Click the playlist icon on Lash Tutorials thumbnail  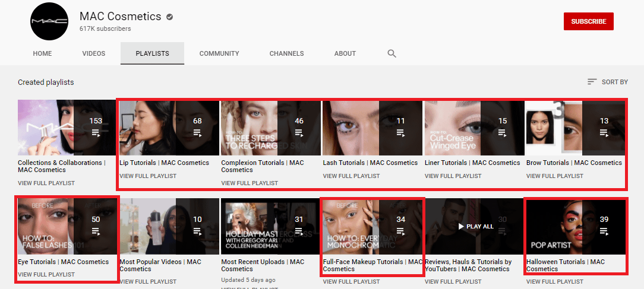(400, 132)
